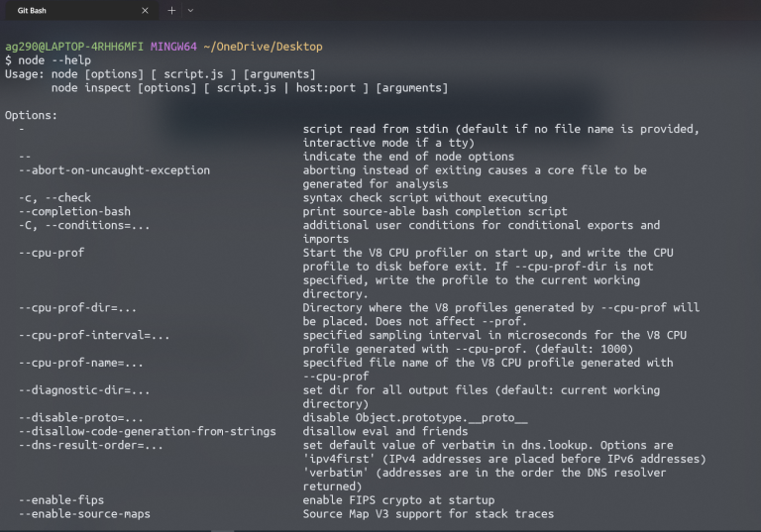The height and width of the screenshot is (532, 761).
Task: Click the --dns-result-order=... option text
Action: [x=91, y=445]
